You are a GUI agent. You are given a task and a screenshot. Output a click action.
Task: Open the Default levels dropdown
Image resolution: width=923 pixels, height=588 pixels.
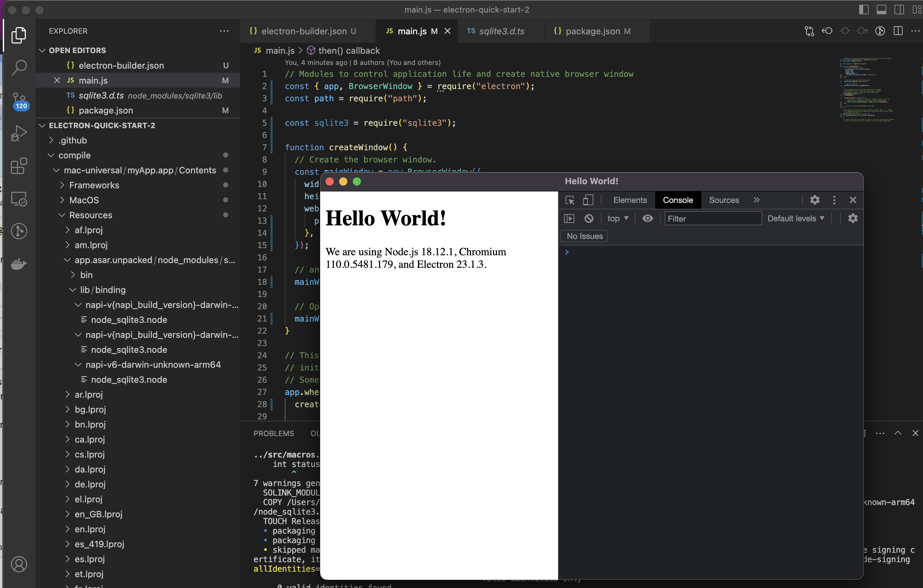pyautogui.click(x=796, y=218)
